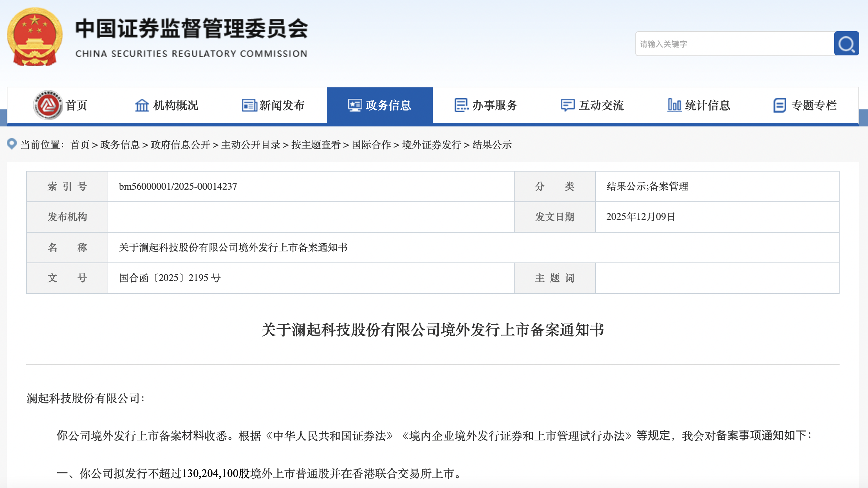868x488 pixels.
Task: Click the 统计信息 bar chart icon
Action: pyautogui.click(x=674, y=105)
